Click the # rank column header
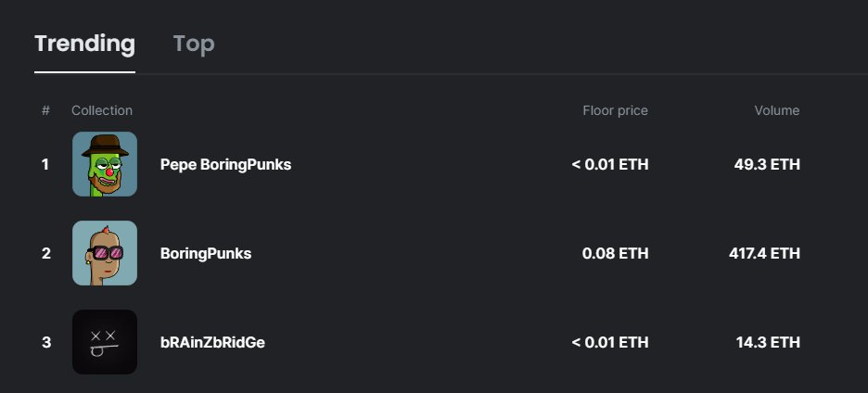This screenshot has height=393, width=868. tap(45, 110)
